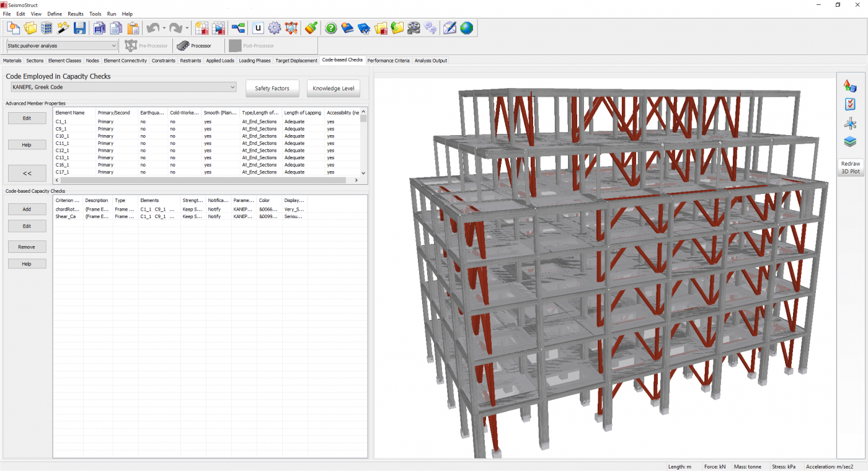Click Edit in Advanced Member Properties
This screenshot has height=471, width=868.
click(27, 118)
